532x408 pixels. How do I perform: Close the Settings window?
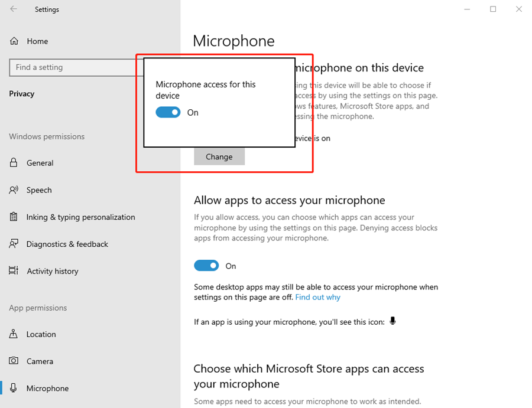coord(519,9)
